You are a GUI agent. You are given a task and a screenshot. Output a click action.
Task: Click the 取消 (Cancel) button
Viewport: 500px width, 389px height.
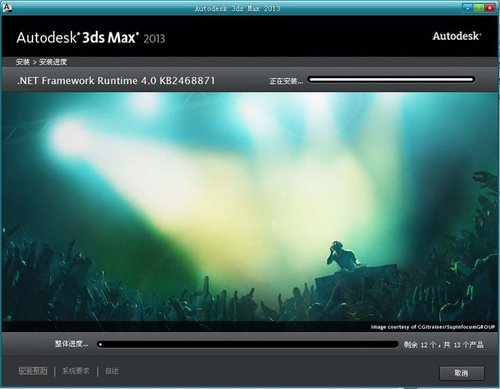point(462,373)
